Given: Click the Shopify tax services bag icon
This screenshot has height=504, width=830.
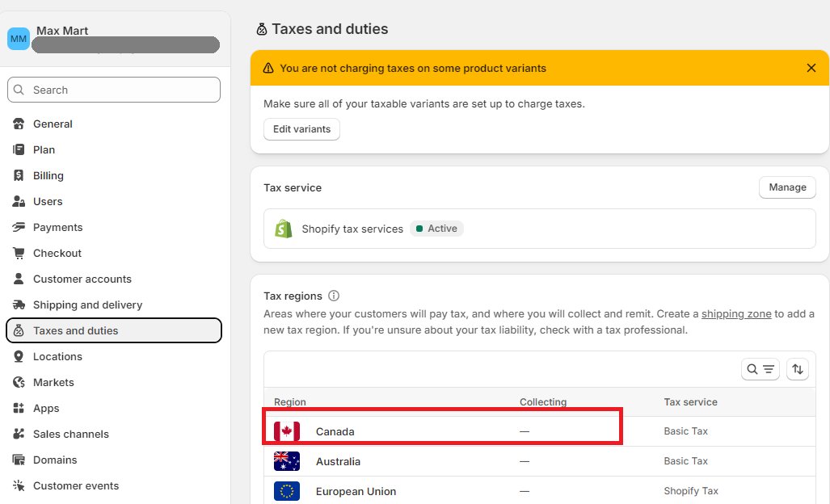Looking at the screenshot, I should click(x=284, y=229).
